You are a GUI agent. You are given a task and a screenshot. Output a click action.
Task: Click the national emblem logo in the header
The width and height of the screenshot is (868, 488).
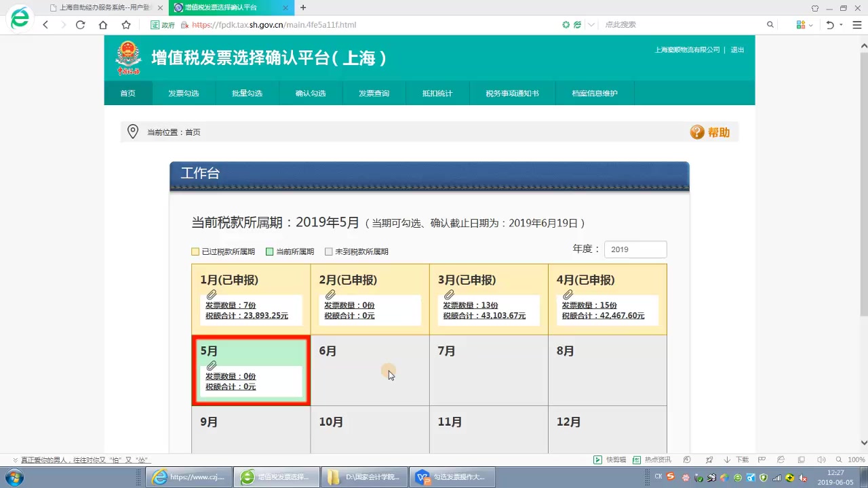point(129,57)
